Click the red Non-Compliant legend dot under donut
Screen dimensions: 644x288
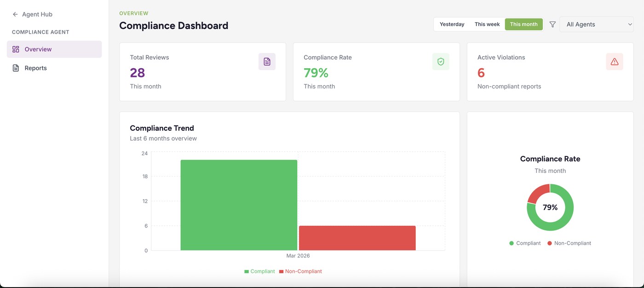550,243
